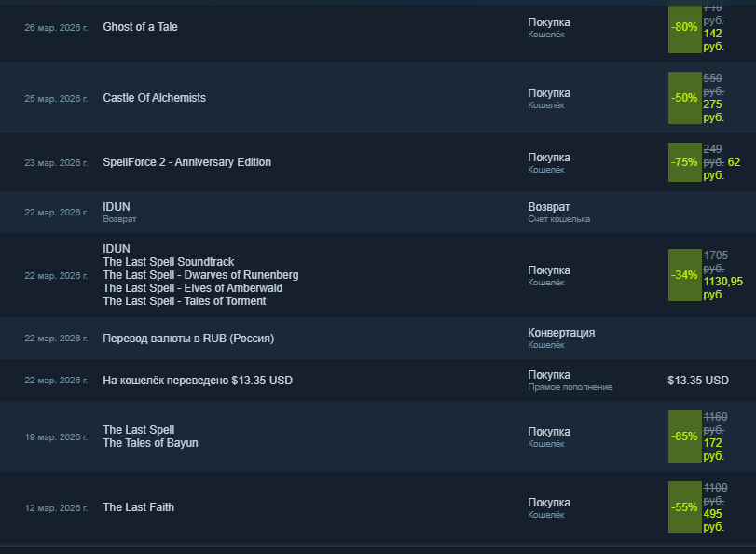The image size is (756, 554).
Task: Click the 1130,95 руб. discounted total
Action: tap(722, 282)
